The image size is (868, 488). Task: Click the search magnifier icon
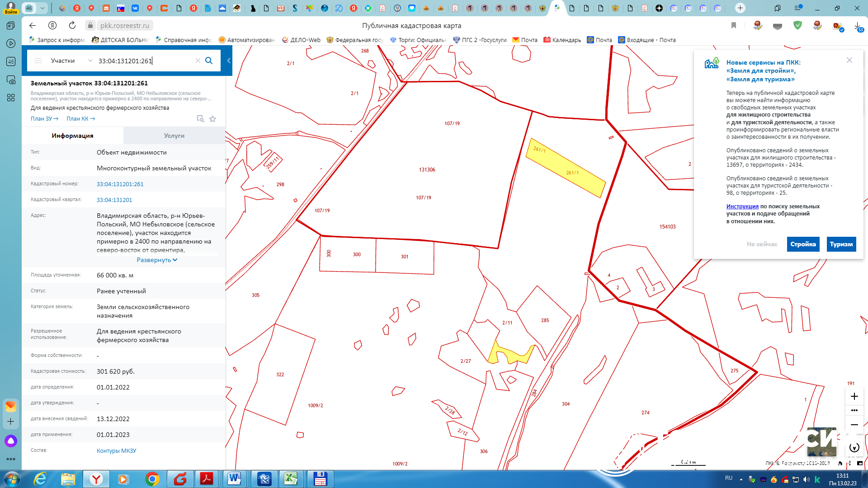[209, 61]
